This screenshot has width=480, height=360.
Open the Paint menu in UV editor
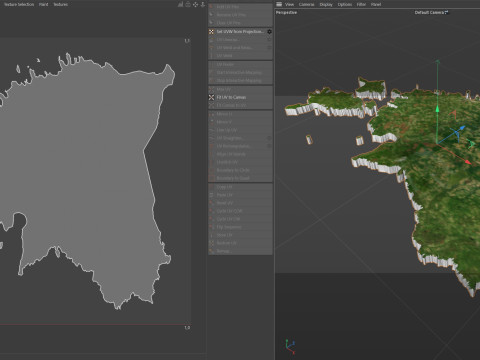[44, 4]
